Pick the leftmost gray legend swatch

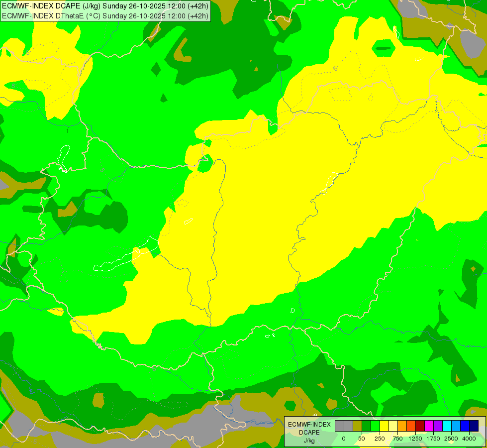click(339, 426)
